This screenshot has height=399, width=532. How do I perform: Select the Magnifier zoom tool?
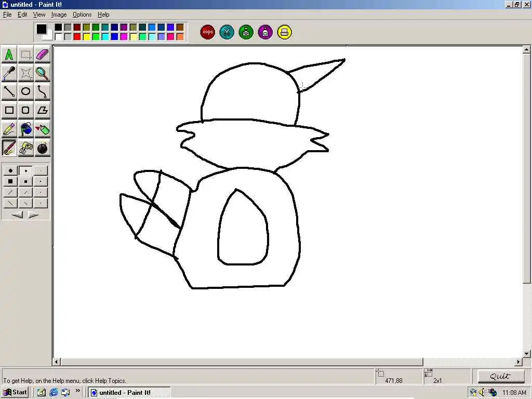coord(43,73)
